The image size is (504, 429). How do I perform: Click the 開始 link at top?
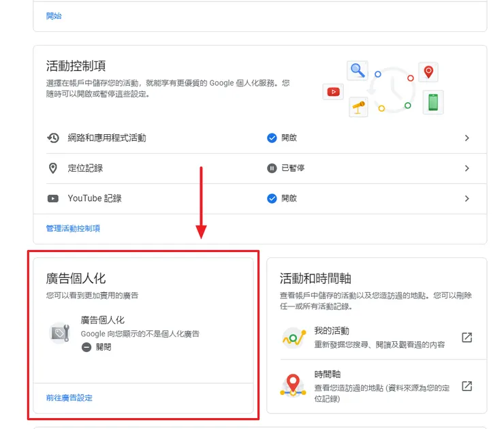coord(54,16)
